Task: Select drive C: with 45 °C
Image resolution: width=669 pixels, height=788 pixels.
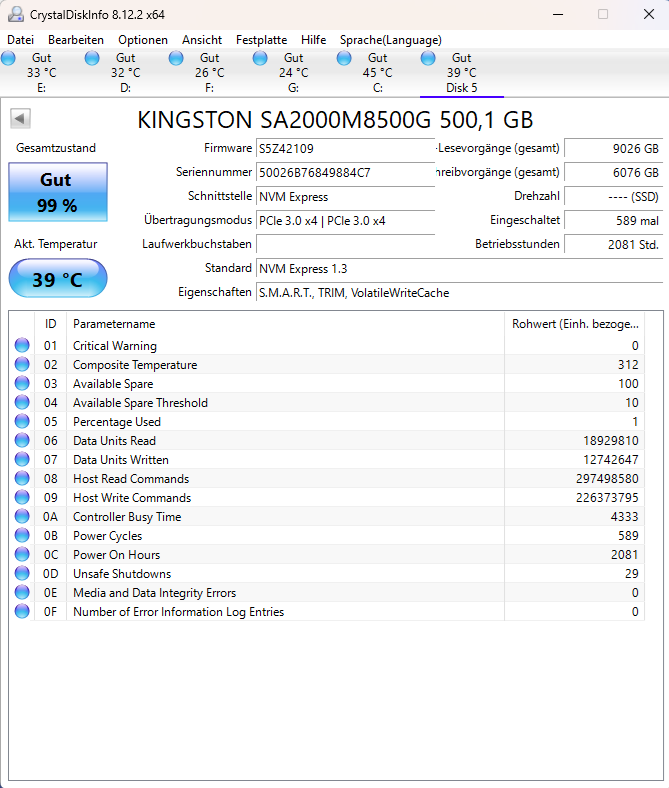Action: point(377,73)
